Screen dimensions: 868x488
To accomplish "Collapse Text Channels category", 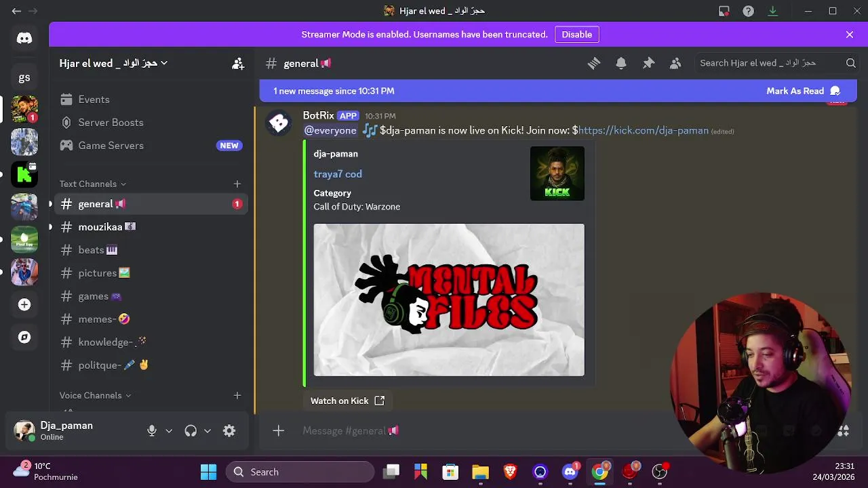I will click(x=92, y=184).
